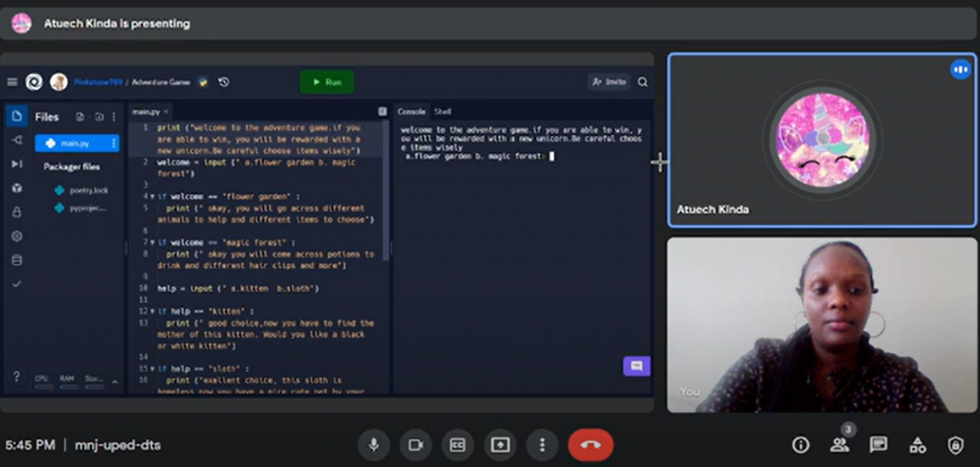Open more options in Meet toolbar
Image resolution: width=980 pixels, height=467 pixels.
pyautogui.click(x=542, y=444)
